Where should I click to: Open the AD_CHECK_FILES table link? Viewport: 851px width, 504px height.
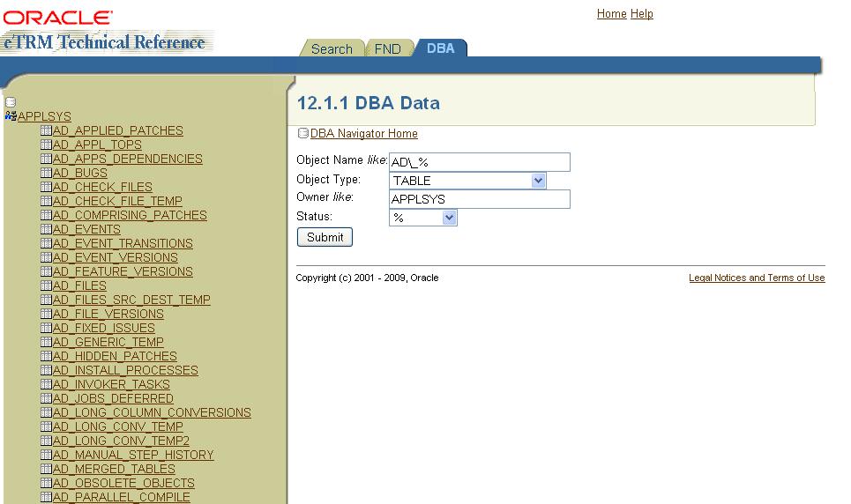[102, 187]
